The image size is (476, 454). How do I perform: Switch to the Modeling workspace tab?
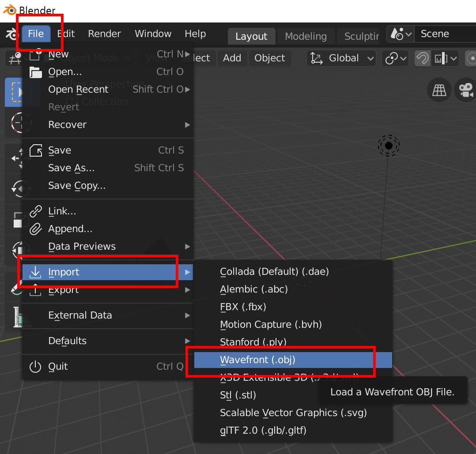click(306, 36)
